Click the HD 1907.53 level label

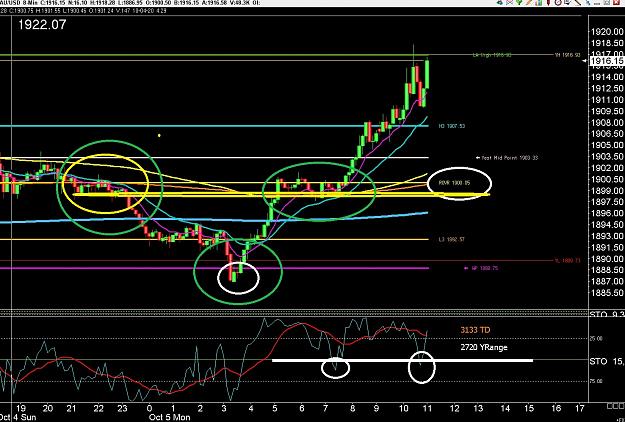(x=452, y=126)
